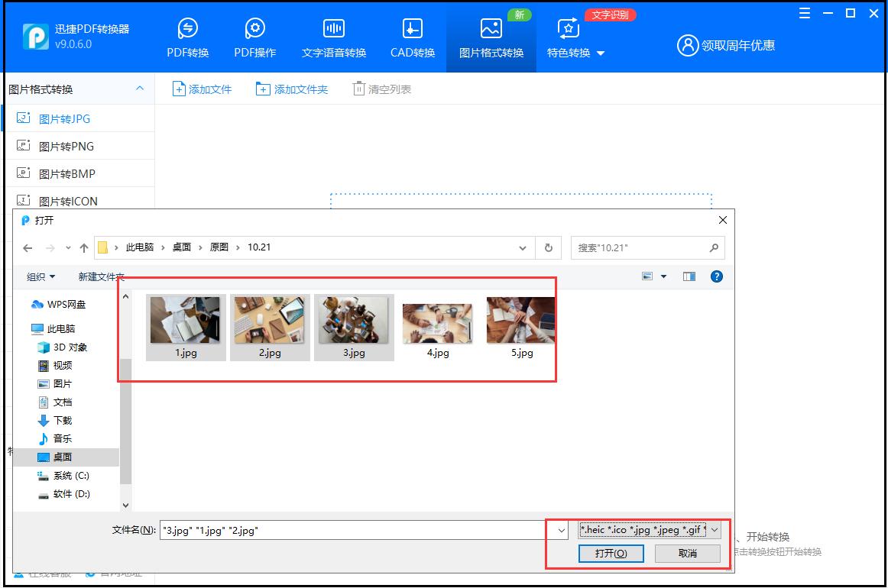This screenshot has width=888, height=588.
Task: Select 桌面 folder in tree
Action: [66, 457]
